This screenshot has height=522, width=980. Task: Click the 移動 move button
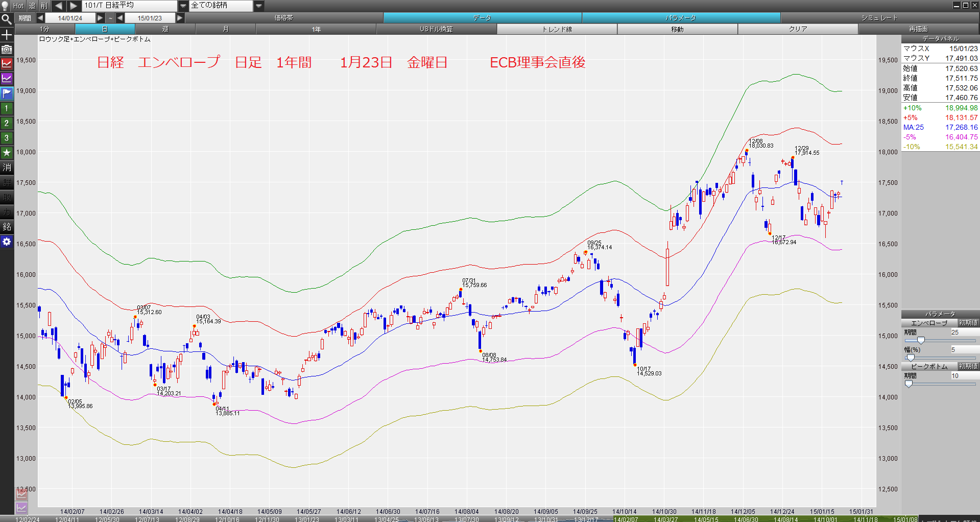pyautogui.click(x=678, y=29)
